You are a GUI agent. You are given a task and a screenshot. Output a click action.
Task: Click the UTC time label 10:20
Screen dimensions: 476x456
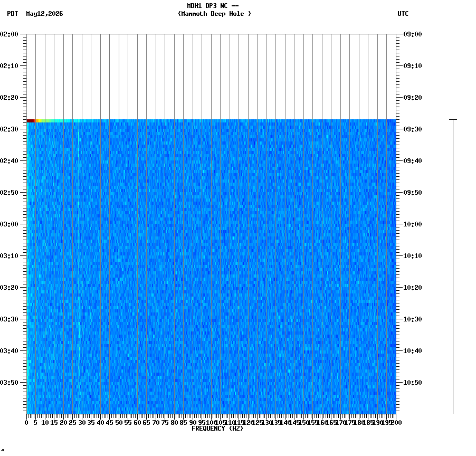[x=413, y=288]
